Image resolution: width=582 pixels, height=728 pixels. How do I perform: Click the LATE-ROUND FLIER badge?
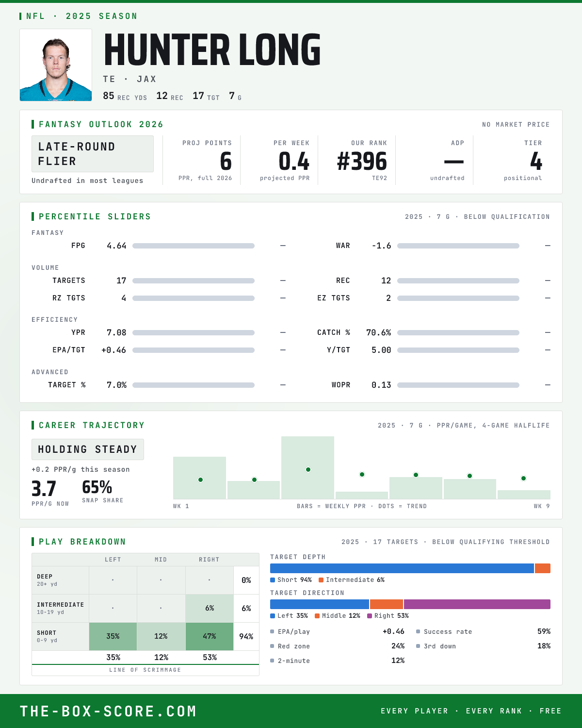pos(93,154)
